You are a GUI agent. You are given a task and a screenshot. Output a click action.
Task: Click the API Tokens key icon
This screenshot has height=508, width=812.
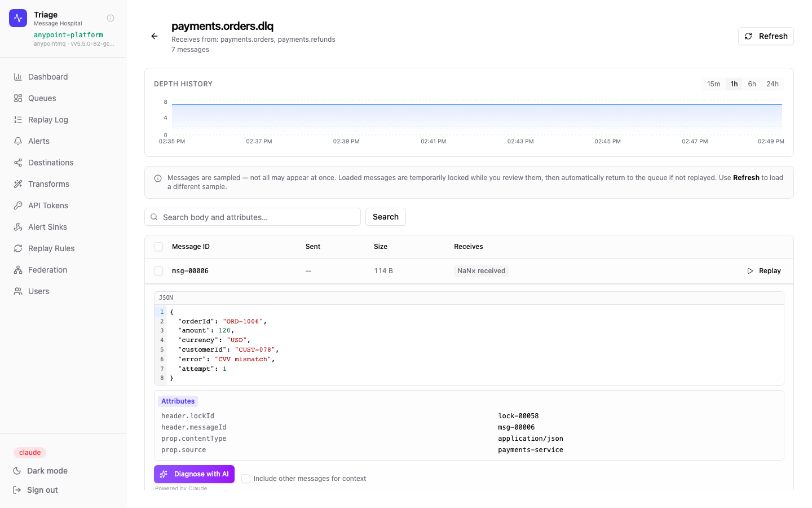(18, 205)
